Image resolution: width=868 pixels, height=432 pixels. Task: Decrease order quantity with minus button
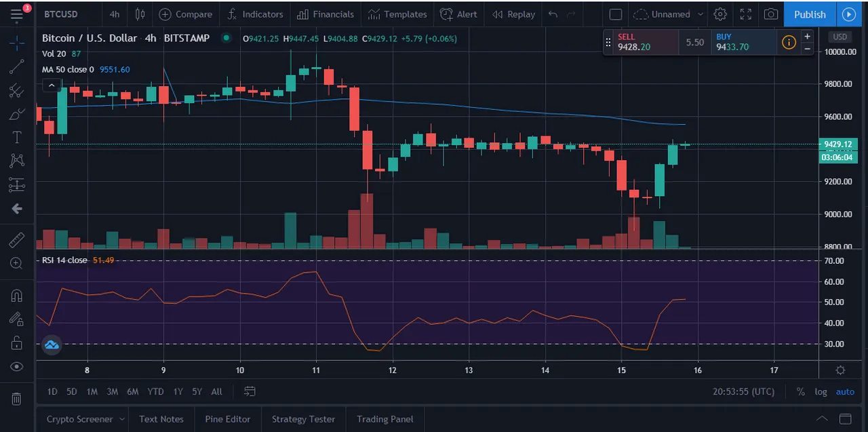(807, 48)
